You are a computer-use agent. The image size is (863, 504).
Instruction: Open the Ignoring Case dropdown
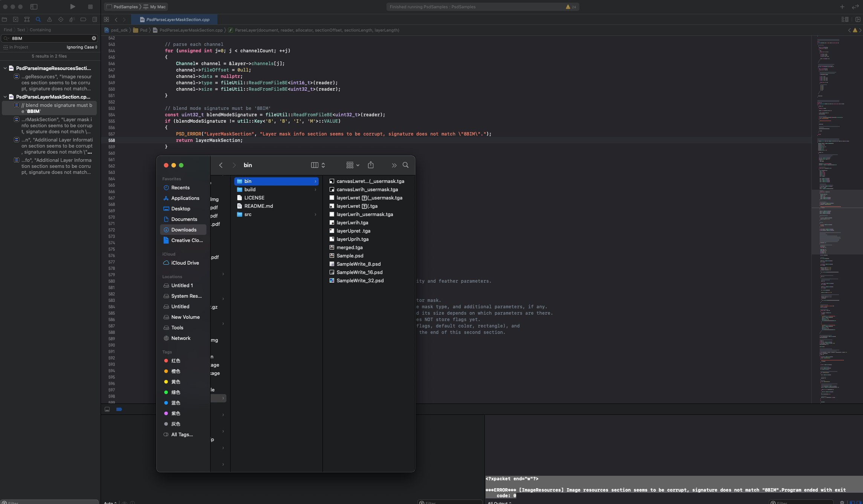pyautogui.click(x=82, y=47)
